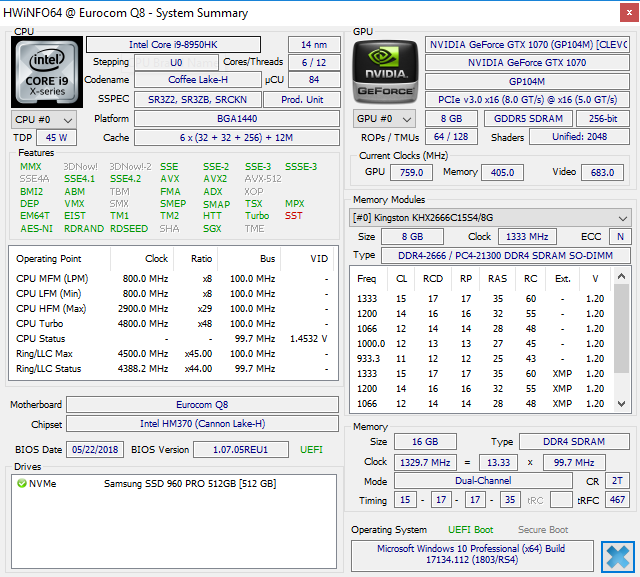The width and height of the screenshot is (640, 577).
Task: Click the SSPEC SR3Z2, SR3ZB, SRCKN field
Action: (x=198, y=100)
